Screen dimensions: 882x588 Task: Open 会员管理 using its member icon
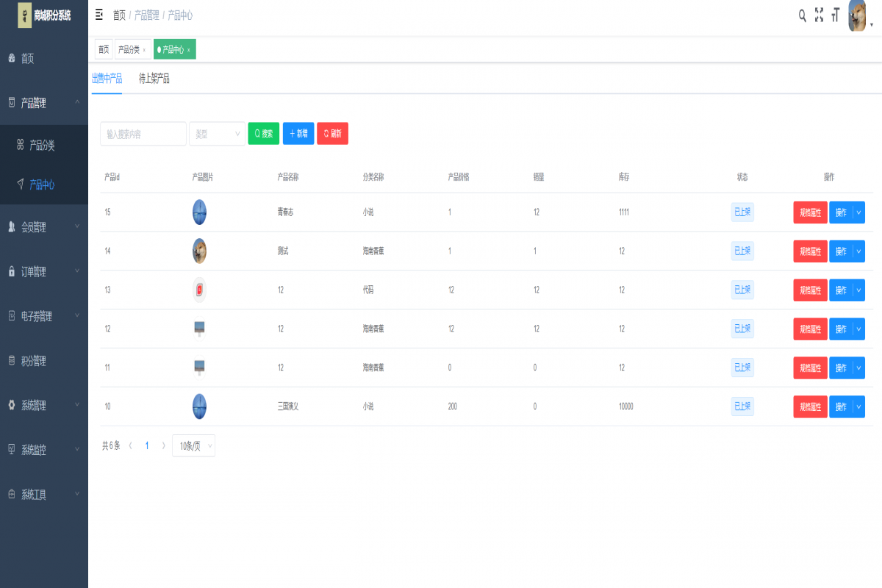coord(11,228)
